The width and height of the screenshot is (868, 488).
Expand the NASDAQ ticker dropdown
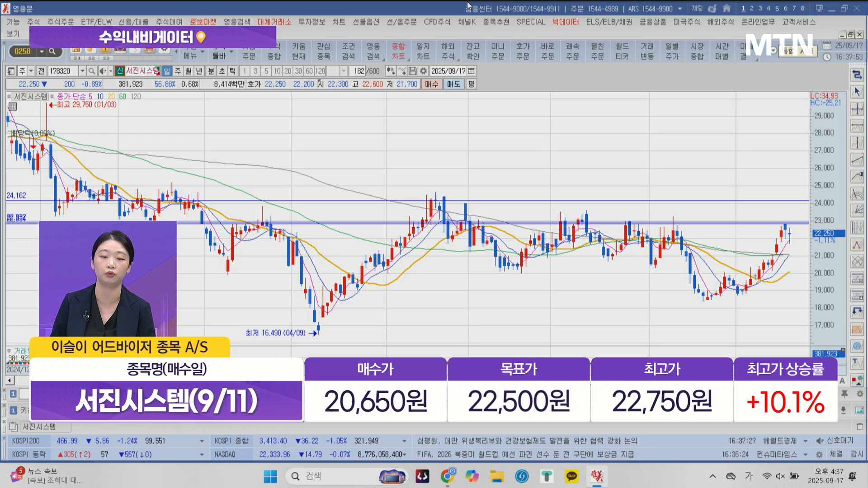point(404,455)
